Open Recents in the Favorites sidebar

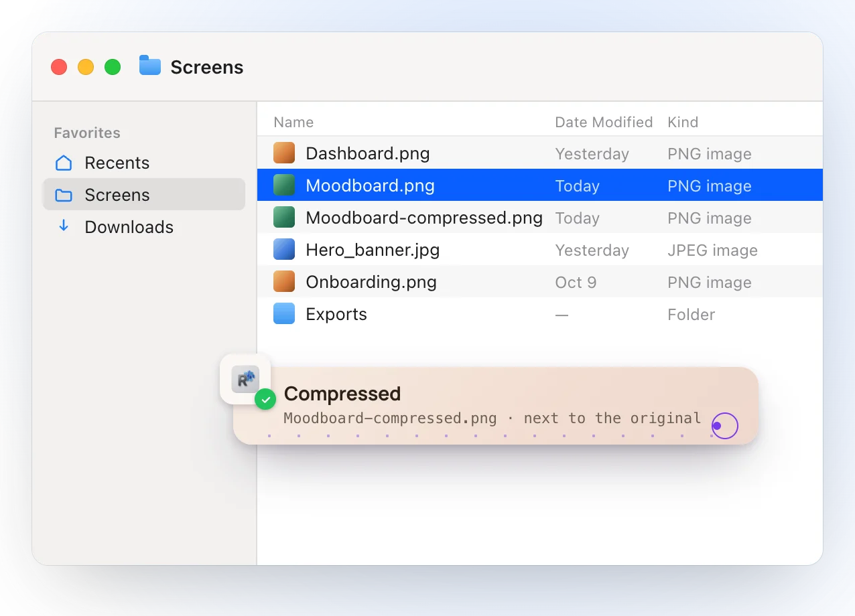(144, 163)
